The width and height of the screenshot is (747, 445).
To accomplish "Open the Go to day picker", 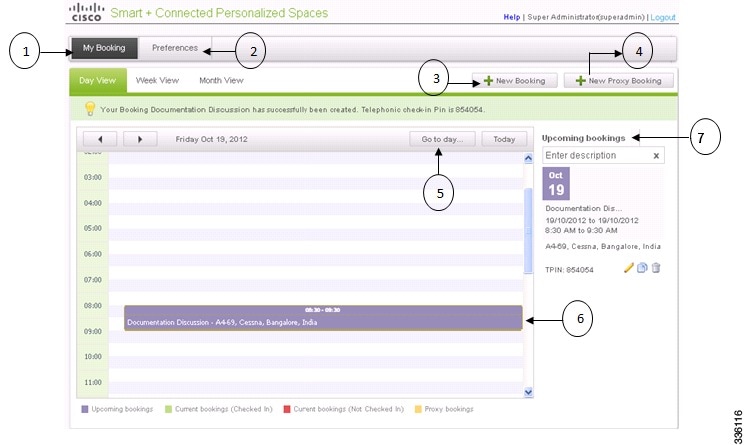I will click(442, 139).
